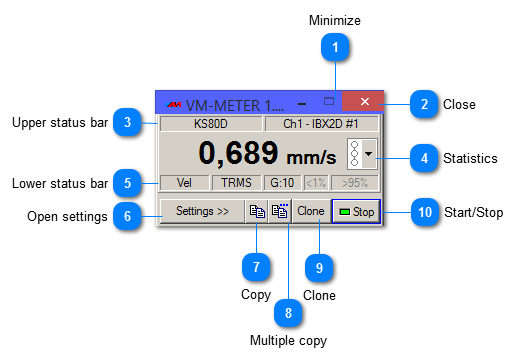Viewport: 519px width, 364px height.
Task: Close the VM-METER window
Action: (x=363, y=101)
